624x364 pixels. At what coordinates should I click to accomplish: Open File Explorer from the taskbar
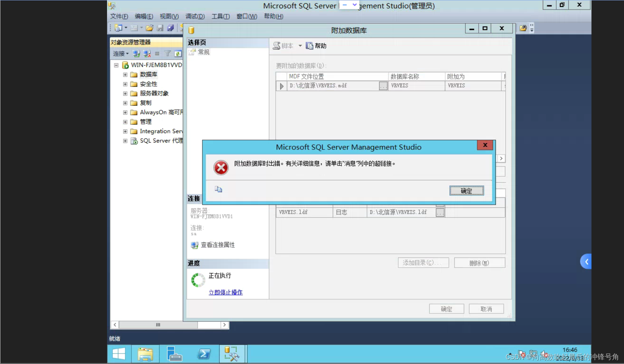[145, 354]
